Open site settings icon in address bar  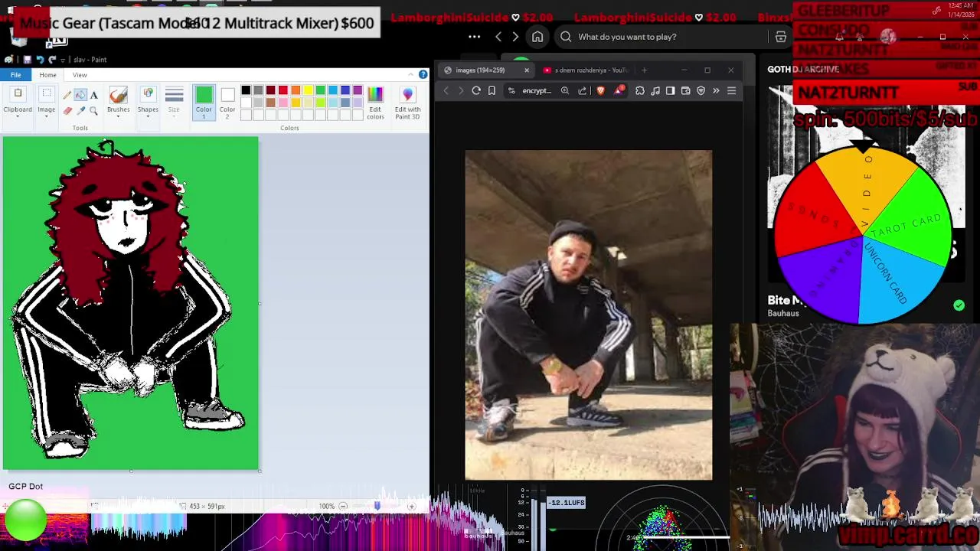[x=511, y=90]
